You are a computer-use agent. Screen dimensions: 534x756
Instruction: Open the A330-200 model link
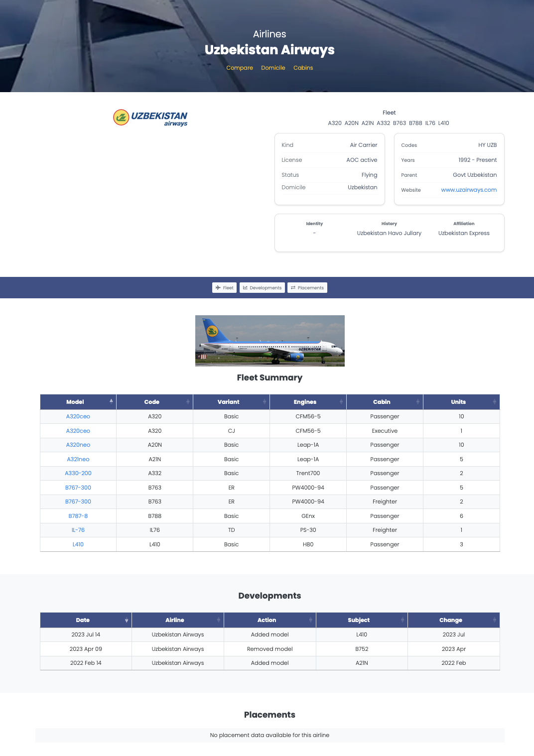coord(78,473)
